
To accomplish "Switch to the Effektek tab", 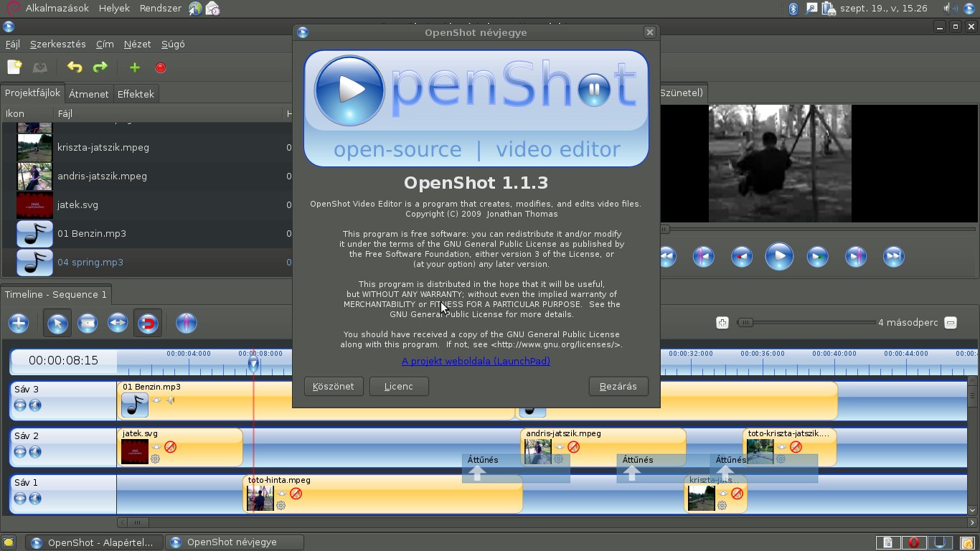I will [136, 94].
